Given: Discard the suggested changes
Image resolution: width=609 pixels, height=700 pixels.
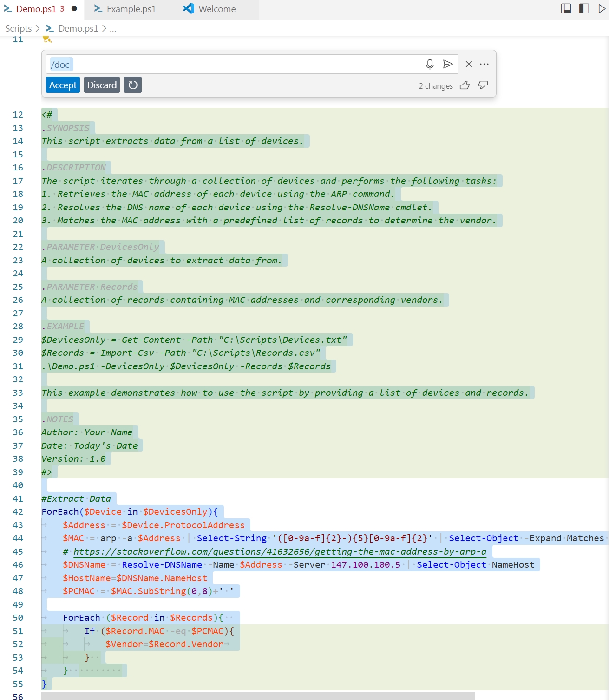Looking at the screenshot, I should pos(101,85).
